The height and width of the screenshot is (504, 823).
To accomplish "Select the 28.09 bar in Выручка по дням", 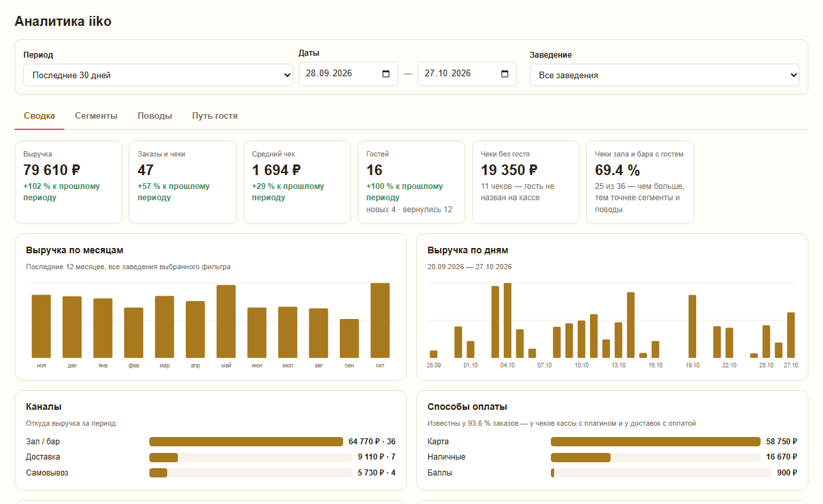I will (x=433, y=354).
